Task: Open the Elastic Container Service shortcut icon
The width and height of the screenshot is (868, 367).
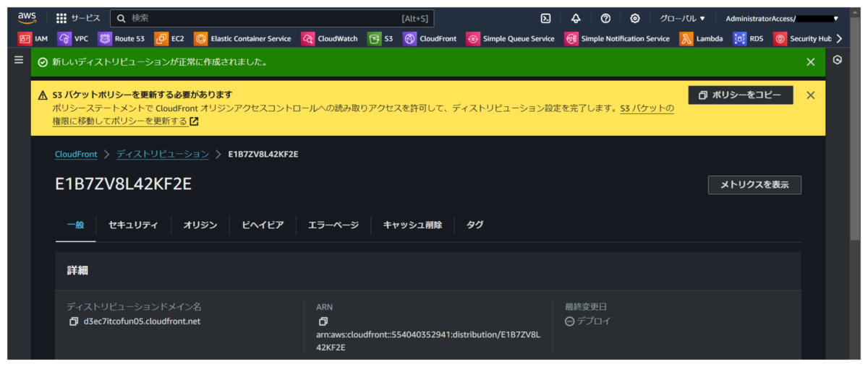Action: (200, 39)
